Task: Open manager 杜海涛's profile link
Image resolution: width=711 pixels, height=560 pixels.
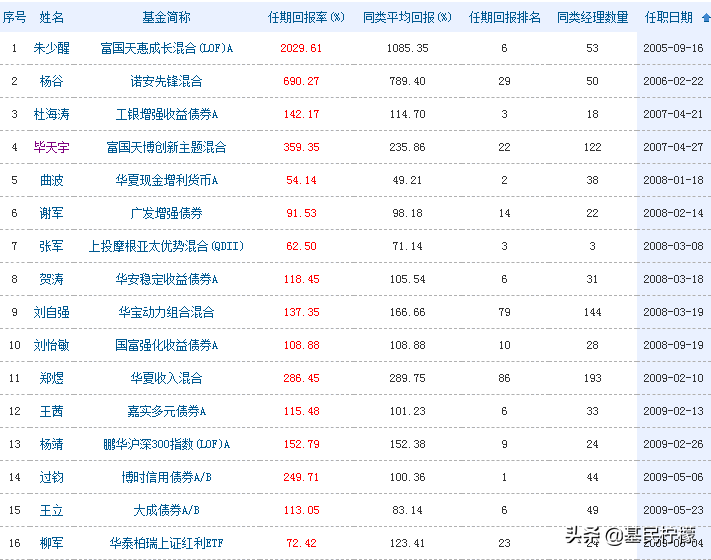Action: [x=51, y=114]
